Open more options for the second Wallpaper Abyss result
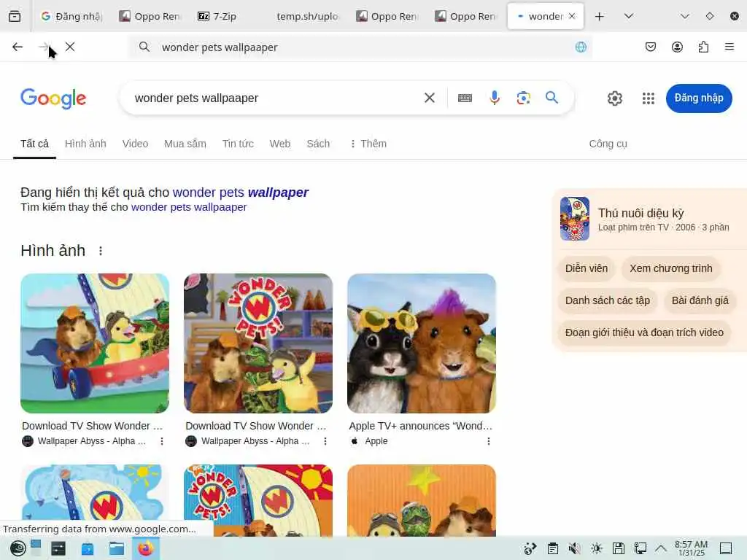The width and height of the screenshot is (747, 560). 325,441
